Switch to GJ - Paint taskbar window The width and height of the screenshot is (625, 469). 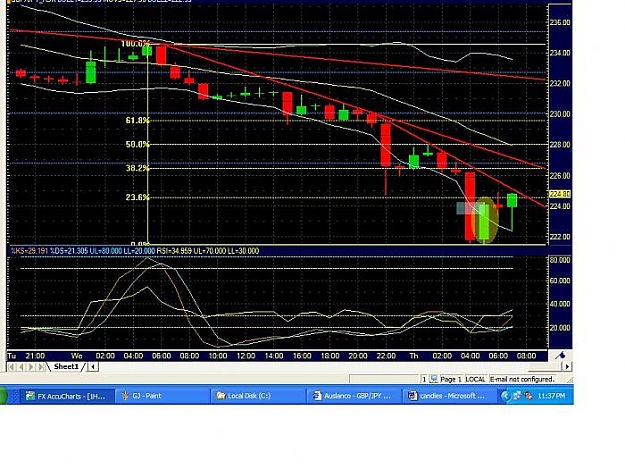pyautogui.click(x=161, y=396)
